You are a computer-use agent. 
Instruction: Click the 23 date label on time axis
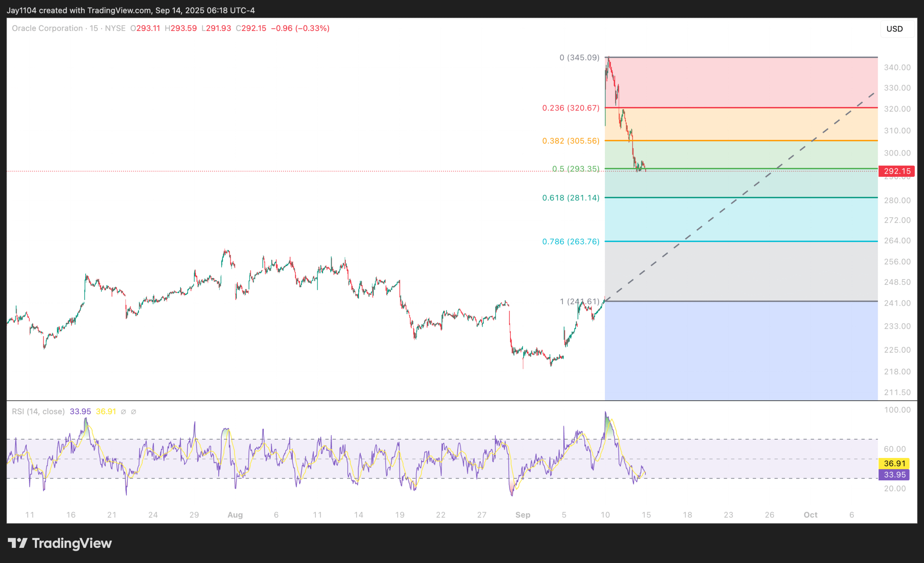point(728,515)
